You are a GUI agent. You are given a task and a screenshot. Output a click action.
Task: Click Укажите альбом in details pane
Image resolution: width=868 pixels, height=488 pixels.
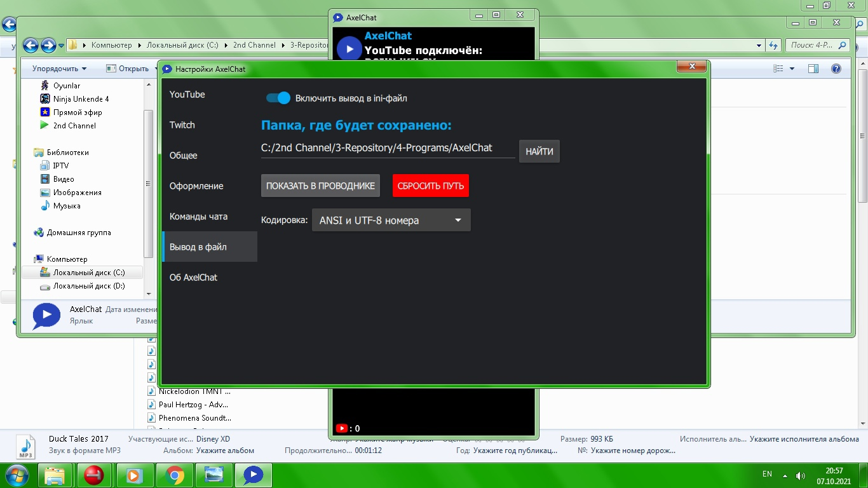click(225, 451)
